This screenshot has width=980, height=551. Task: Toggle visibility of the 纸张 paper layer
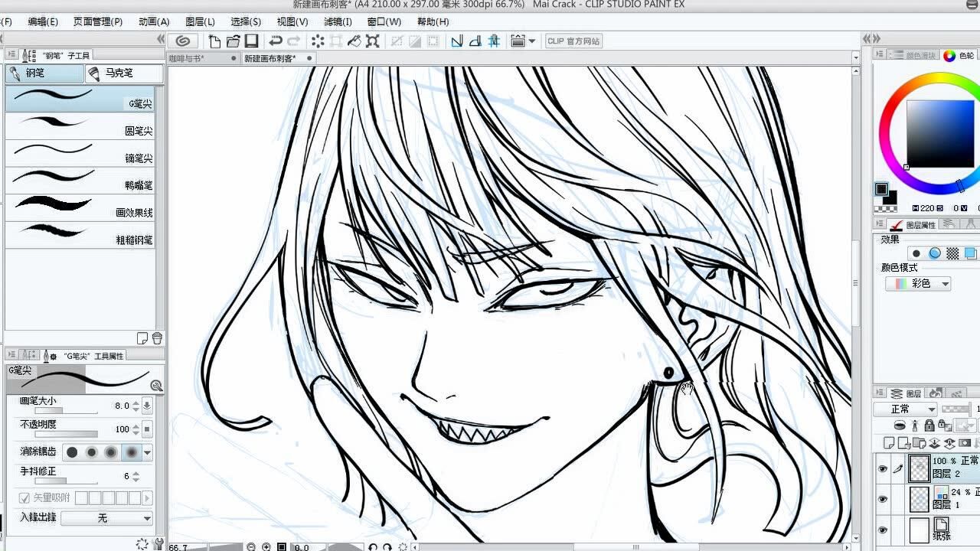point(883,530)
